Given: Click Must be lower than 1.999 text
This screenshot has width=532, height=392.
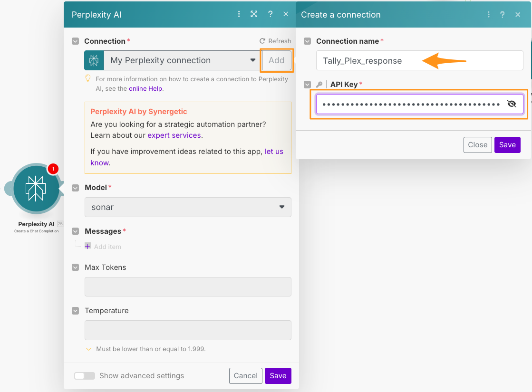Looking at the screenshot, I should click(151, 349).
